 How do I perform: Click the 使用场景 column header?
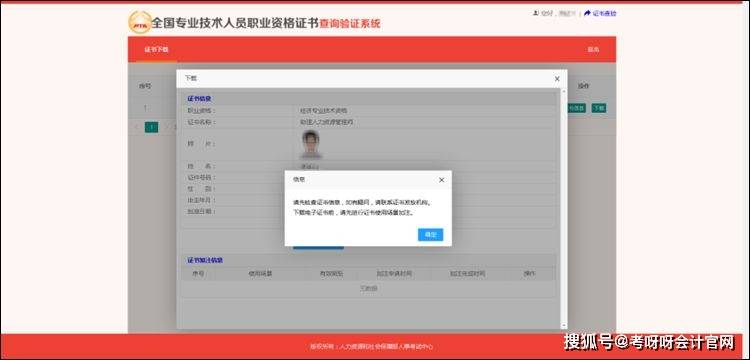coord(260,274)
